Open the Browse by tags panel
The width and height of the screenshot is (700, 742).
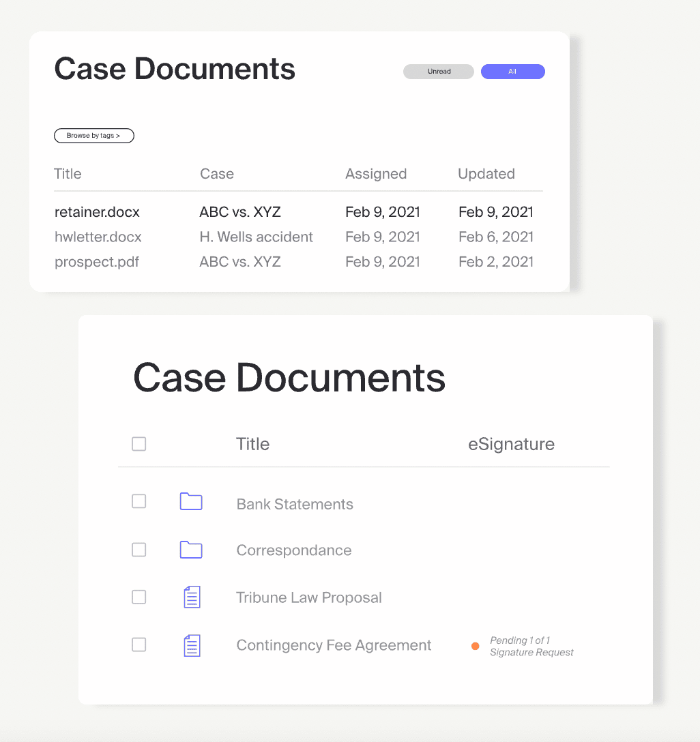pos(93,135)
